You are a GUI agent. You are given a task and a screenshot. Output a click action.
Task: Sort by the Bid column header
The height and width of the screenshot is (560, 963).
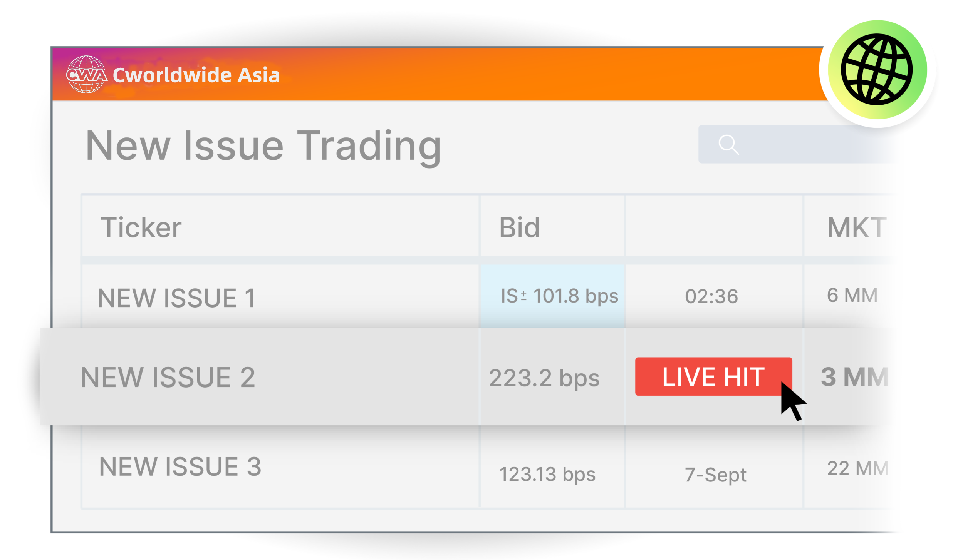click(x=519, y=227)
